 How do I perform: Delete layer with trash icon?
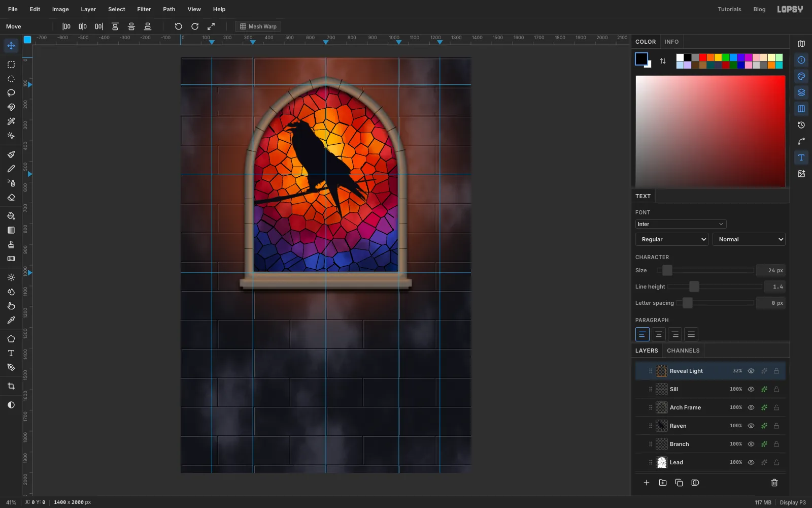[774, 483]
